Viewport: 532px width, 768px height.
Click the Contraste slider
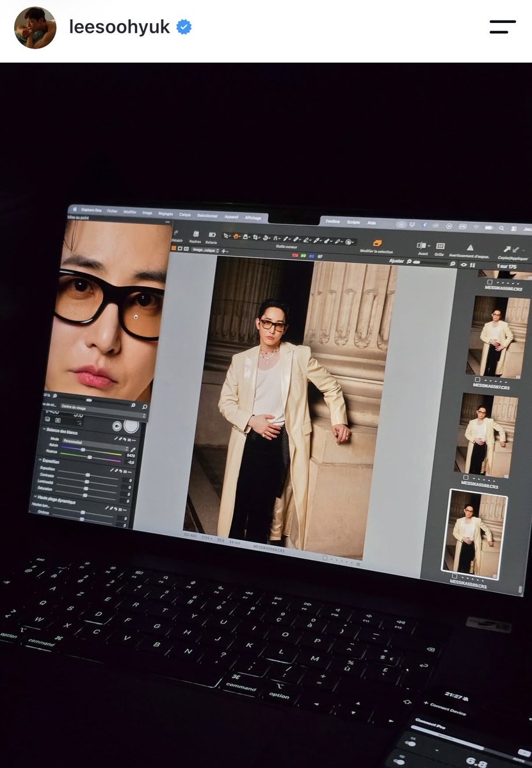coord(87,481)
